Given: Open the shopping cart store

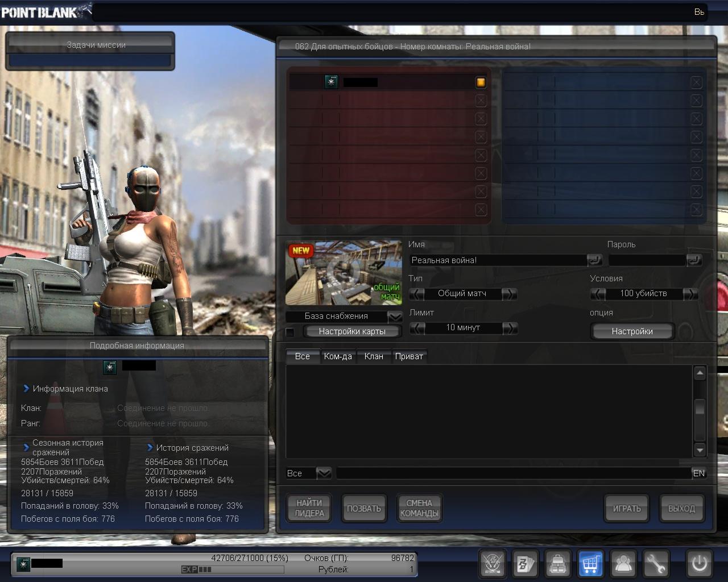Looking at the screenshot, I should 591,564.
